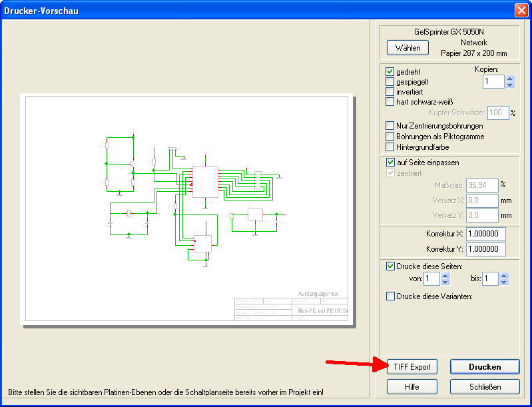The image size is (532, 407).
Task: Click the Korrektur X input field
Action: tap(485, 234)
